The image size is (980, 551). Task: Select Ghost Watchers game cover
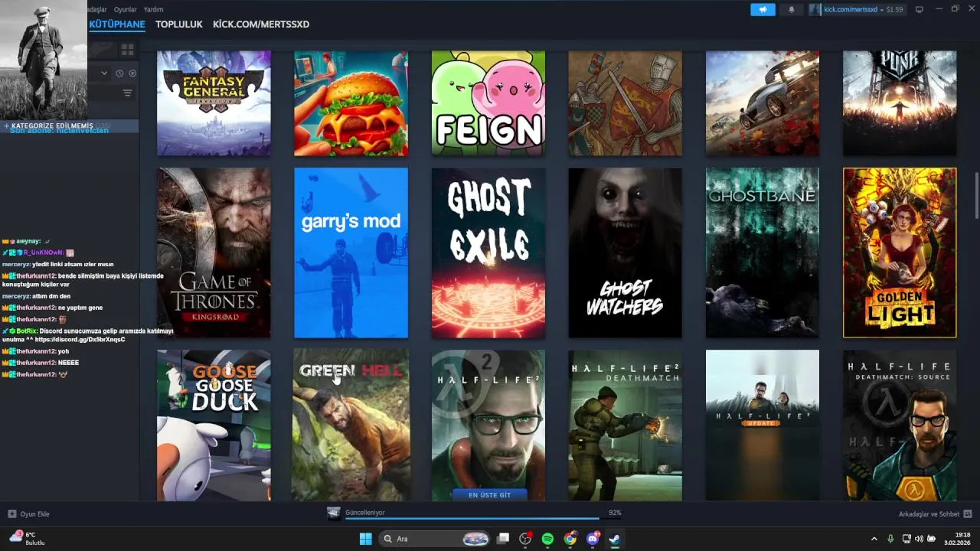pyautogui.click(x=625, y=253)
